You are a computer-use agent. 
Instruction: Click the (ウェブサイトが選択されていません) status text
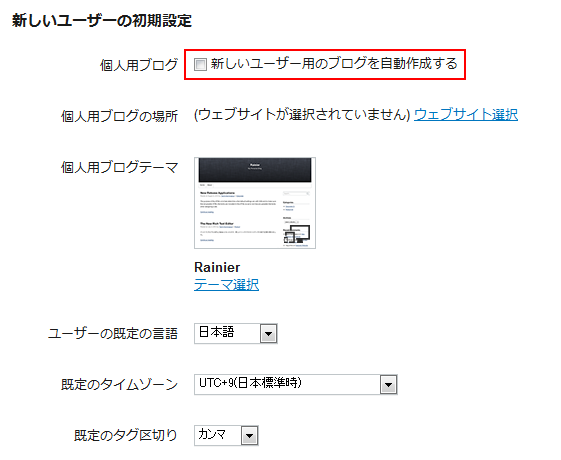(x=302, y=115)
